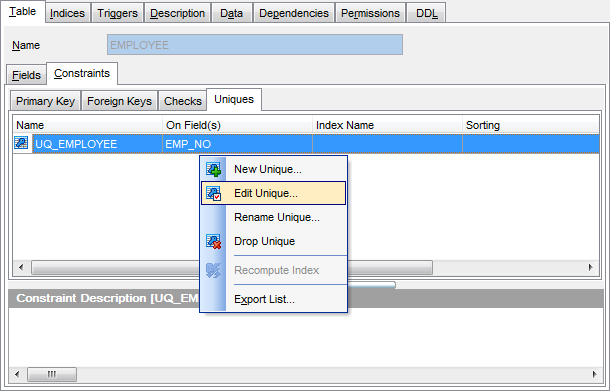This screenshot has height=391, width=610.
Task: Click inside the constraint description text area
Action: click(x=306, y=337)
